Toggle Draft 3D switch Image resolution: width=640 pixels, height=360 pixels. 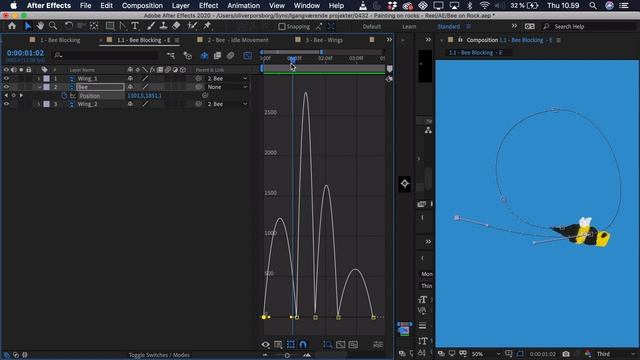pos(187,56)
